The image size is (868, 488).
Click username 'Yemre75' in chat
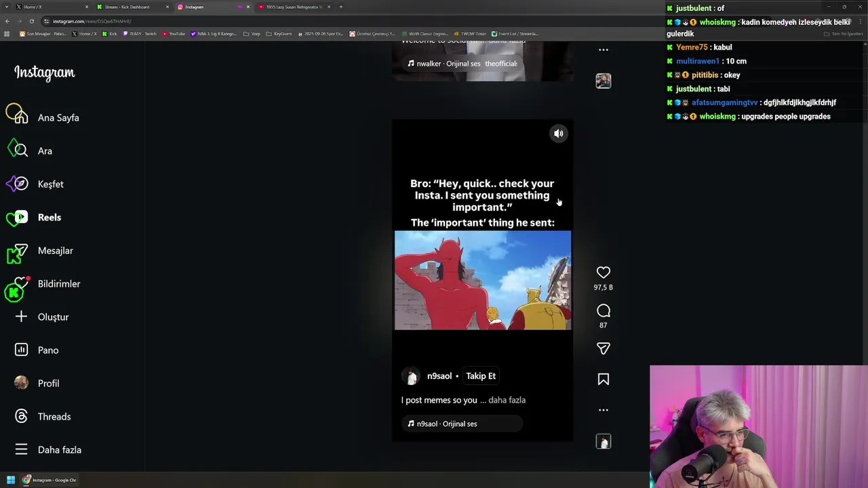[x=692, y=47]
